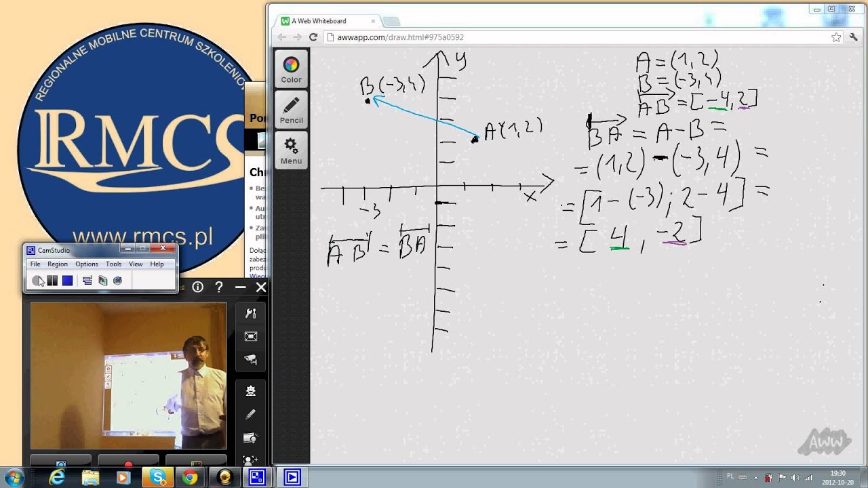Image resolution: width=868 pixels, height=488 pixels.
Task: Click the Chrome back arrow
Action: click(282, 37)
